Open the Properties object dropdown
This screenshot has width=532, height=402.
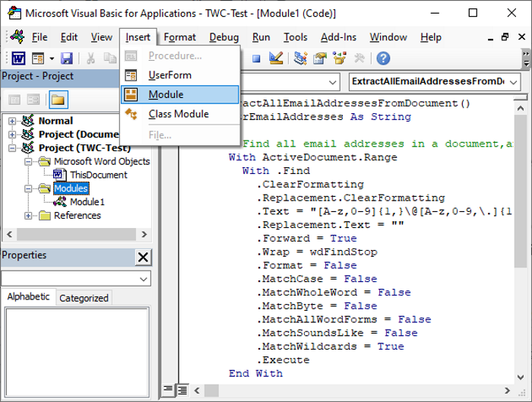pyautogui.click(x=144, y=279)
